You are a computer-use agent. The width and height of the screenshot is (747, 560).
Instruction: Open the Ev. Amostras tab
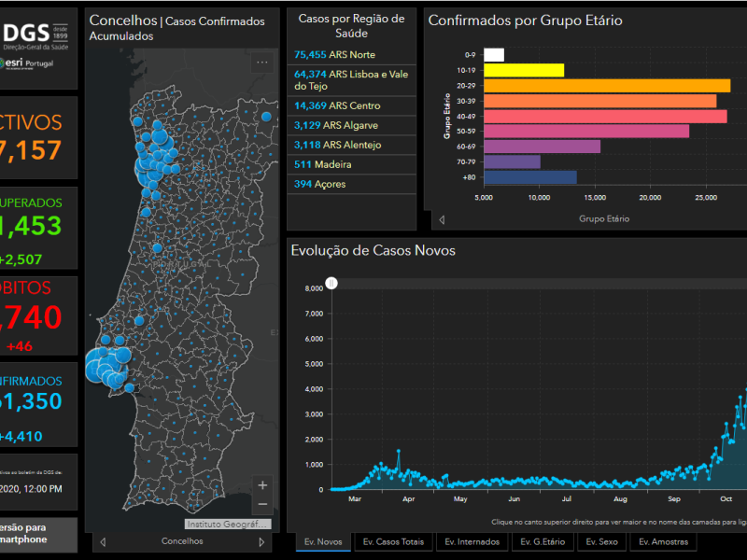[664, 542]
